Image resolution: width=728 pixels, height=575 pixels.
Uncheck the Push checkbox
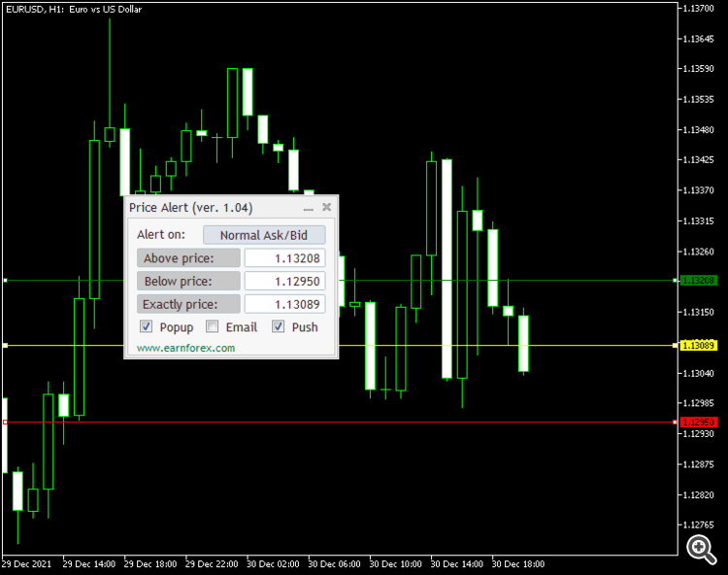[279, 326]
